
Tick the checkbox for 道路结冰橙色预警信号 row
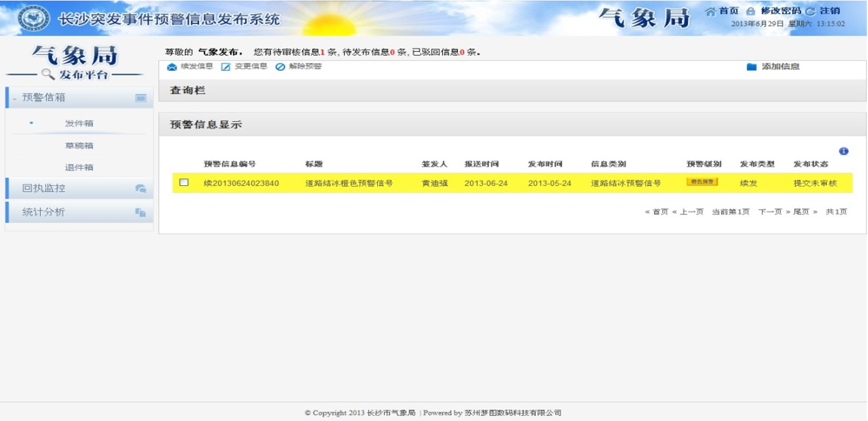(x=184, y=183)
